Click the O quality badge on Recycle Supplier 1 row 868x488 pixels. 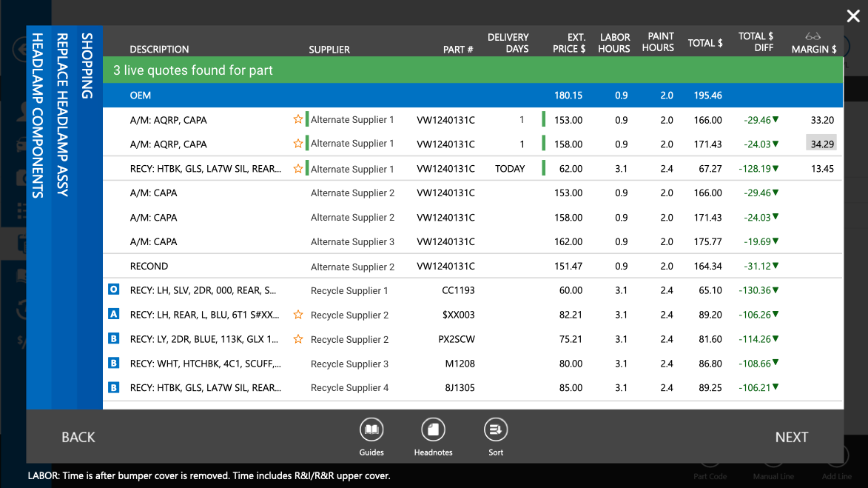(113, 289)
